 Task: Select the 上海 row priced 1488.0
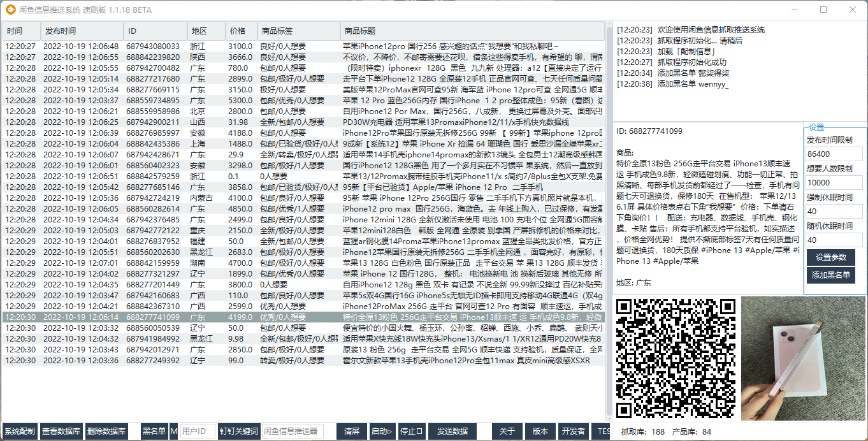tap(303, 144)
